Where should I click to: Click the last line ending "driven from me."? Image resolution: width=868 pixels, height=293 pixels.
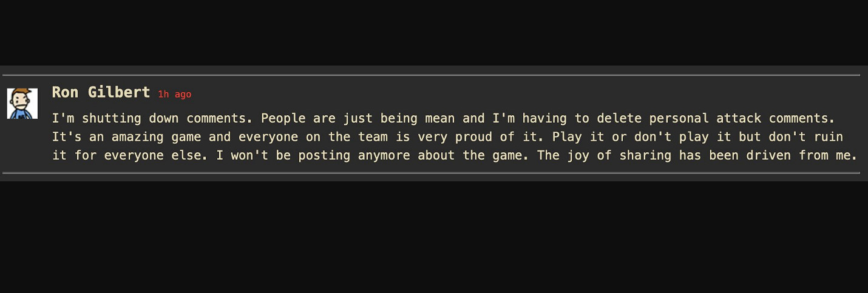coord(454,155)
